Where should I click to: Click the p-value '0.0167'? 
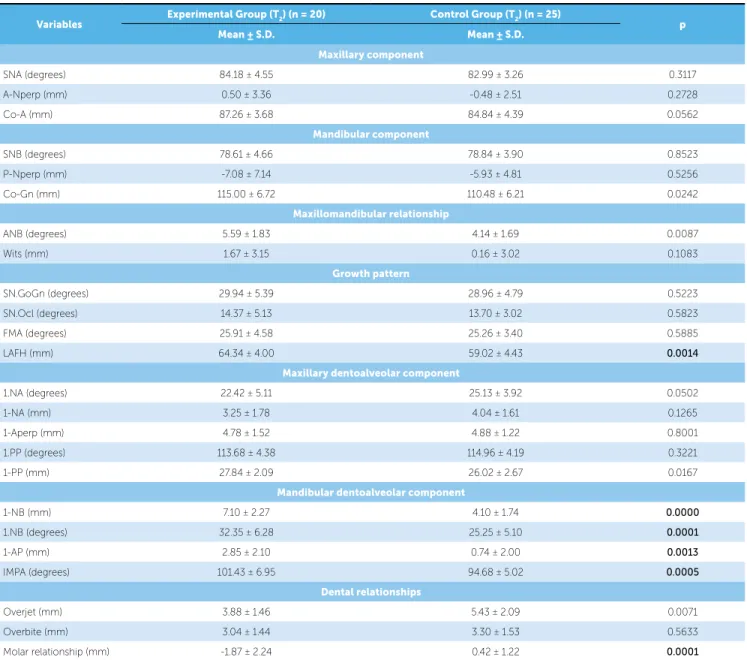pyautogui.click(x=682, y=473)
